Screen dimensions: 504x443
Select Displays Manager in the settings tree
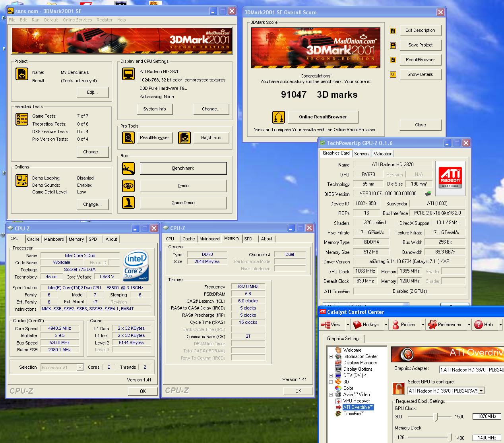click(x=360, y=363)
